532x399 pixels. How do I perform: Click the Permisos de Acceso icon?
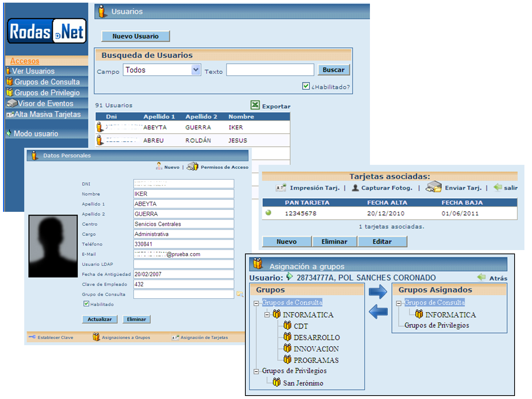193,166
